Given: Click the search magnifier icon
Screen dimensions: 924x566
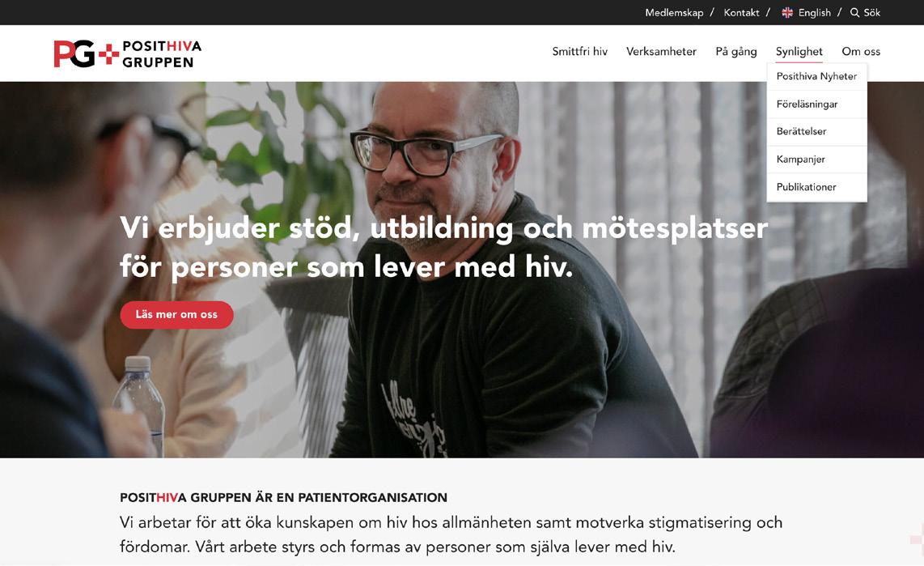Looking at the screenshot, I should point(854,12).
